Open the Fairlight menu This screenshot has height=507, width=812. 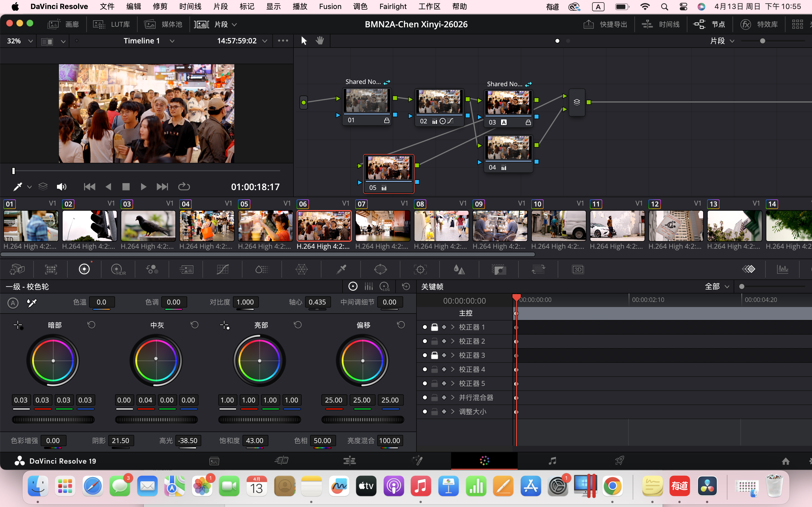(x=392, y=6)
